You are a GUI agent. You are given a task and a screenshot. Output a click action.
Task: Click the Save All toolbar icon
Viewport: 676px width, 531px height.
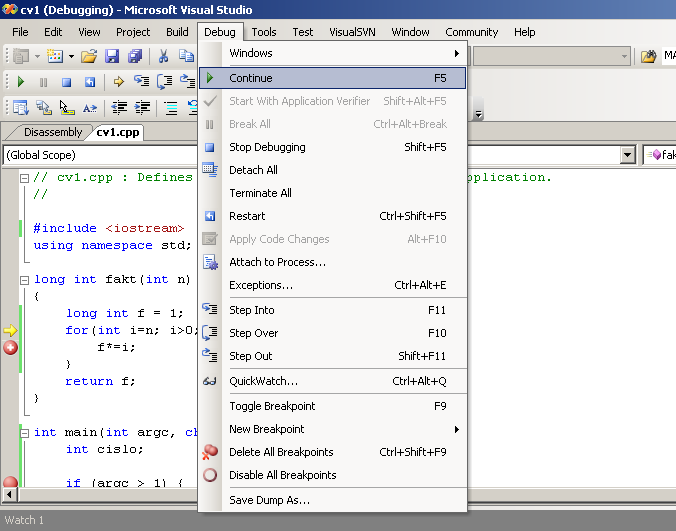click(x=135, y=56)
